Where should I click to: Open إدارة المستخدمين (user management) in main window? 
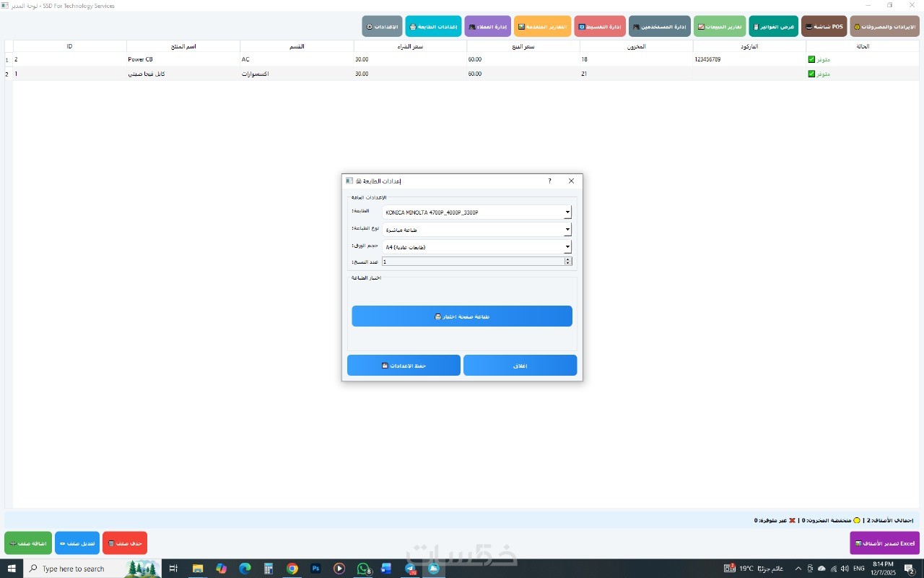[659, 27]
